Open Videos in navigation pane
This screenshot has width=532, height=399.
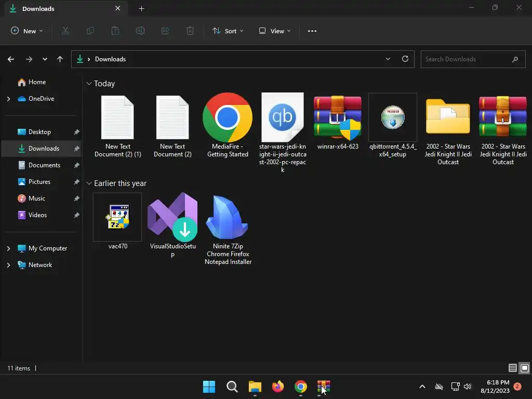tap(37, 215)
